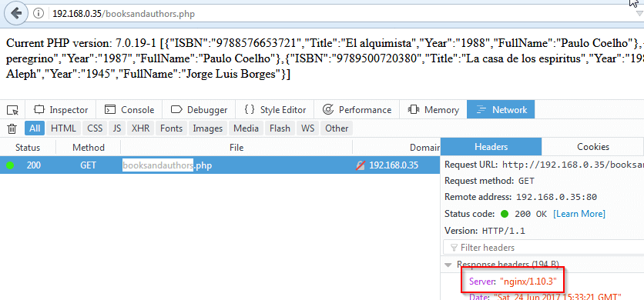Open site information icon in address bar

[x=39, y=14]
